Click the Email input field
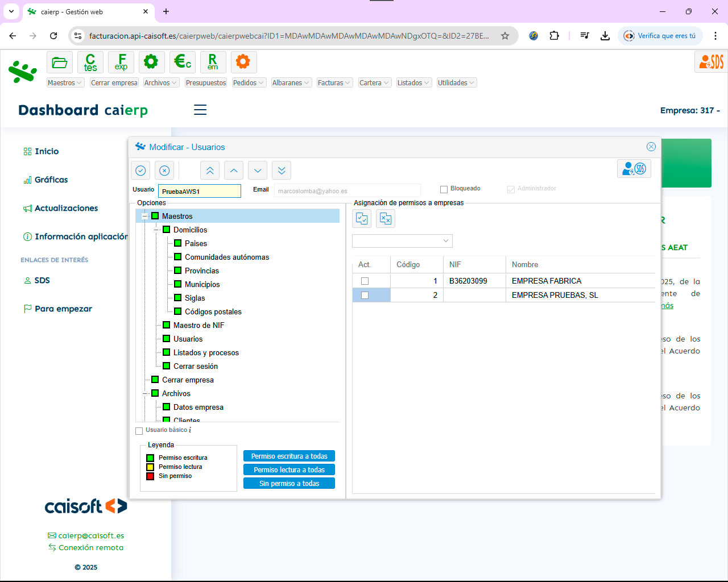The image size is (728, 582). pyautogui.click(x=348, y=191)
